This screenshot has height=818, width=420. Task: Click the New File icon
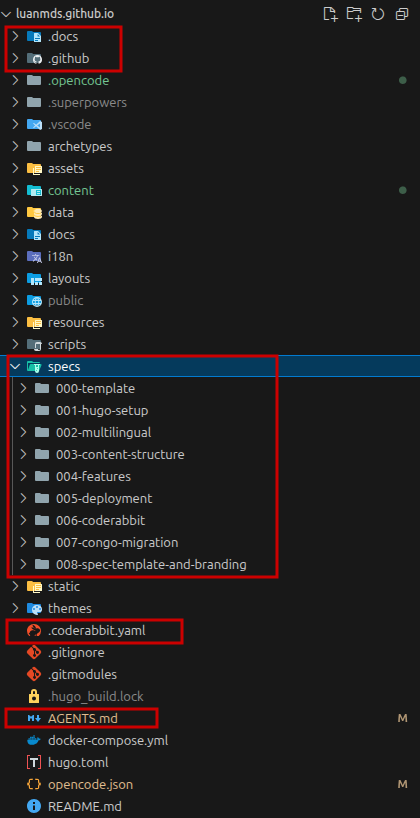pos(330,14)
